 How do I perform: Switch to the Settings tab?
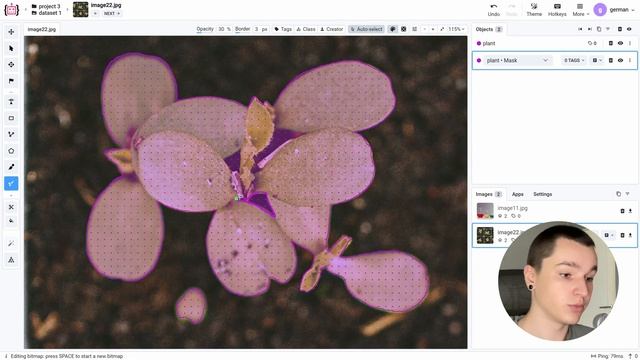pyautogui.click(x=542, y=194)
